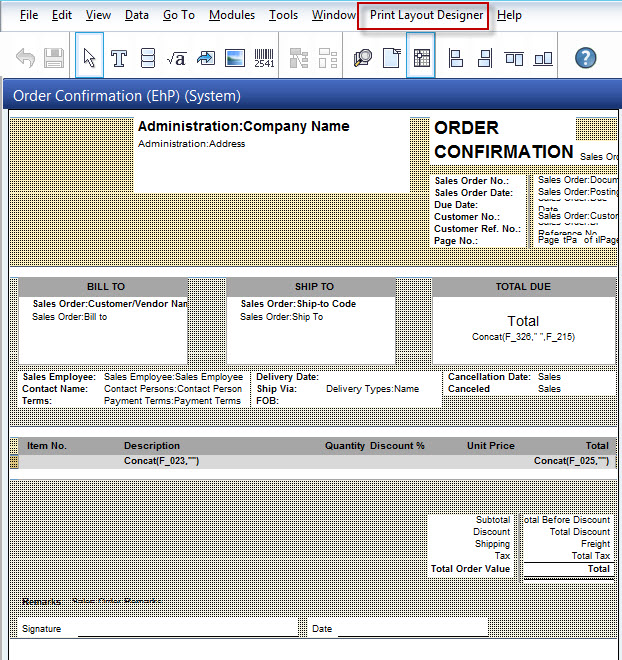Viewport: 622px width, 660px height.
Task: Select the Concat(F_025,"") formula field
Action: (571, 461)
